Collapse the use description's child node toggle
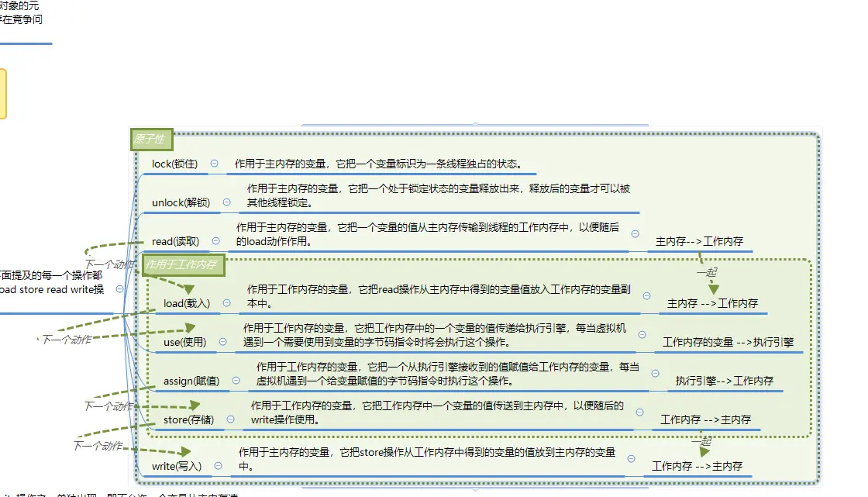Viewport: 868px width, 497px height. click(642, 335)
